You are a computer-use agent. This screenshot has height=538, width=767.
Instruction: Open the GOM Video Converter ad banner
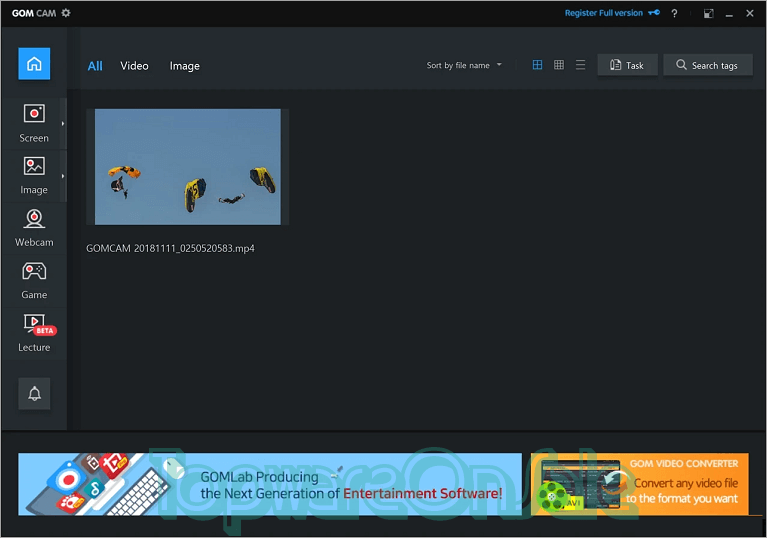pos(639,484)
